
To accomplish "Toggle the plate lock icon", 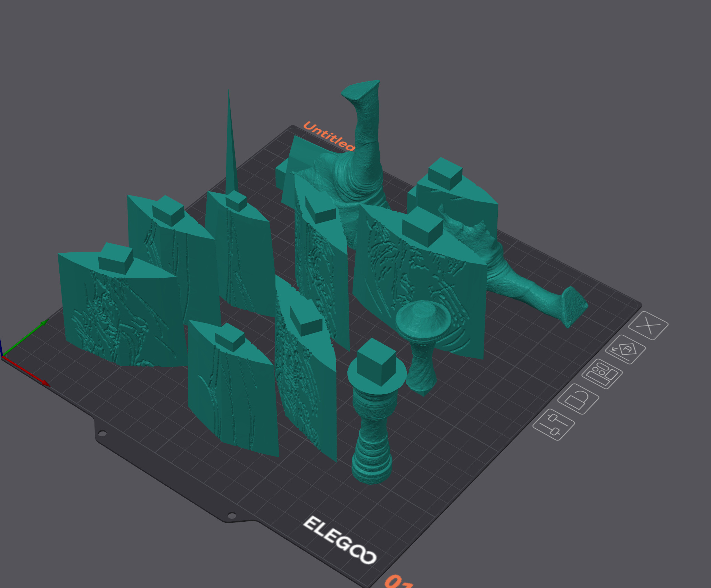I will tap(578, 398).
